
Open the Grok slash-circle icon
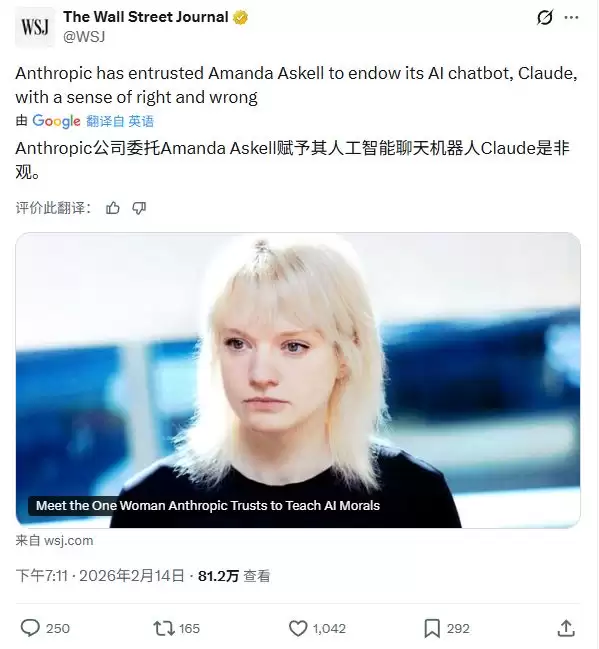point(545,18)
